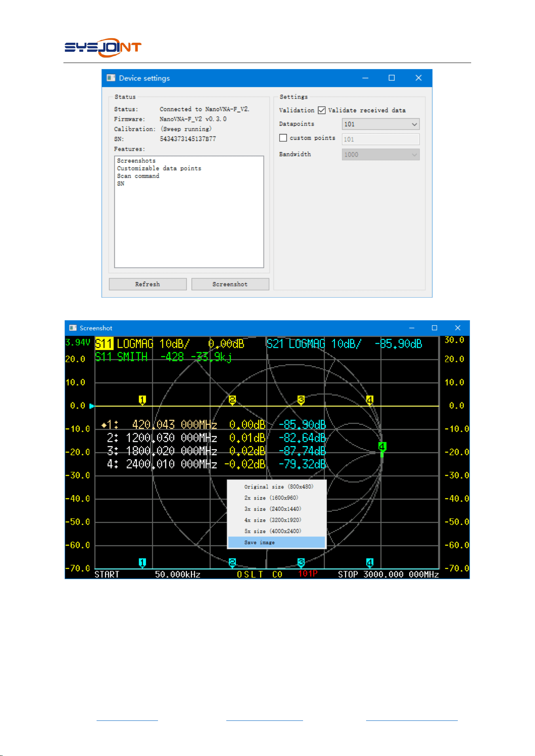
Task: Open the Bandwidth 1000 dropdown
Action: pyautogui.click(x=381, y=155)
